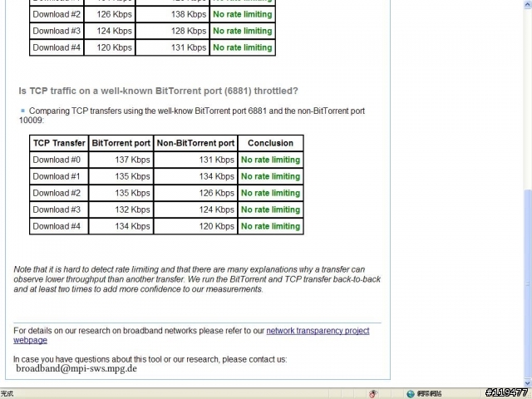Screen dimensions: 532x399
Task: Click the 'TCP Transfer' column header
Action: coord(59,143)
